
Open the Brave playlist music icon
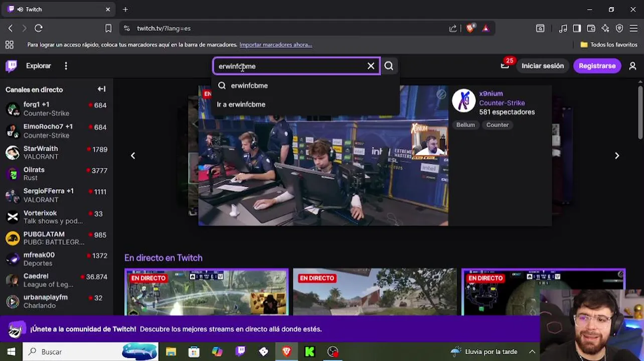click(x=563, y=28)
